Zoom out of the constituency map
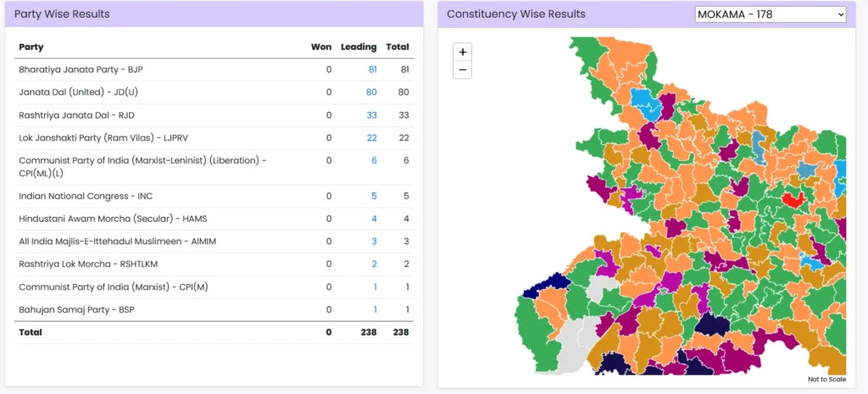 tap(462, 69)
